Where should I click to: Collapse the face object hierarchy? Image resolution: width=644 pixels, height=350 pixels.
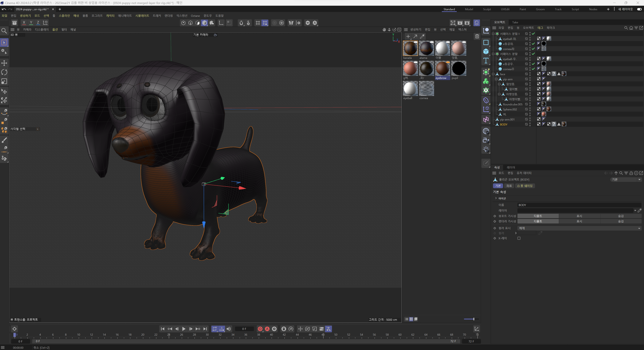[493, 74]
